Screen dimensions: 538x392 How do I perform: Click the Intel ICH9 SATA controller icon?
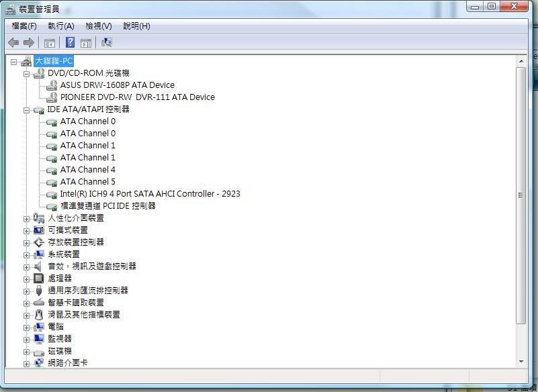tap(52, 195)
